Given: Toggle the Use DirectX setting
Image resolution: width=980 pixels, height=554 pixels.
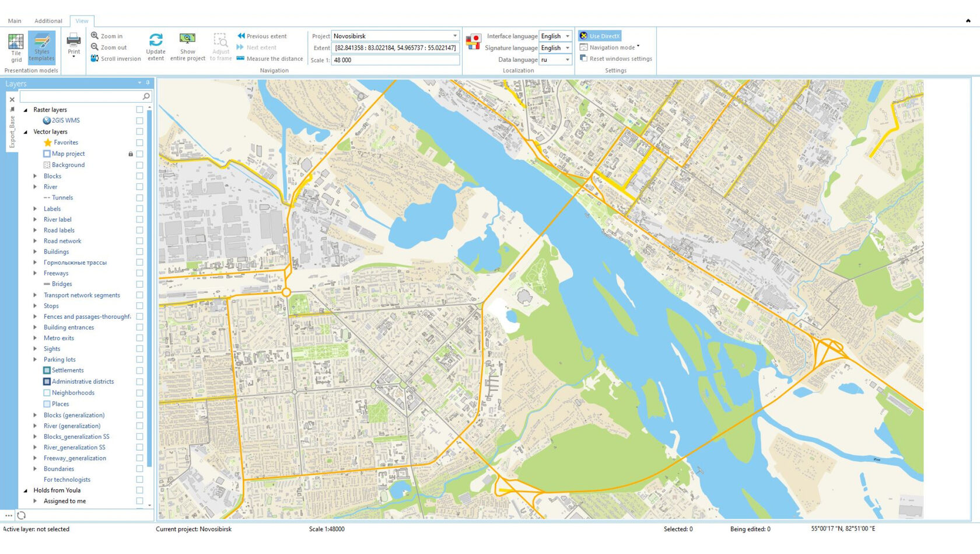Looking at the screenshot, I should [x=599, y=36].
